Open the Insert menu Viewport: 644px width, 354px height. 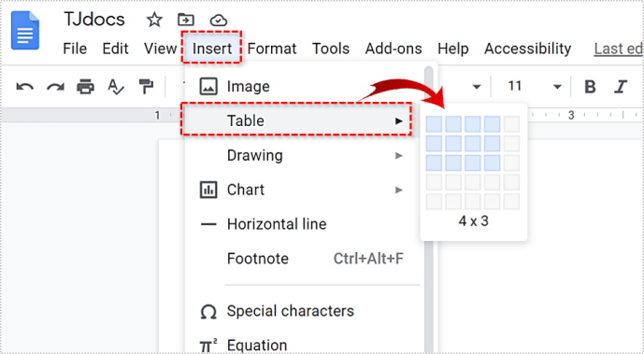point(212,49)
